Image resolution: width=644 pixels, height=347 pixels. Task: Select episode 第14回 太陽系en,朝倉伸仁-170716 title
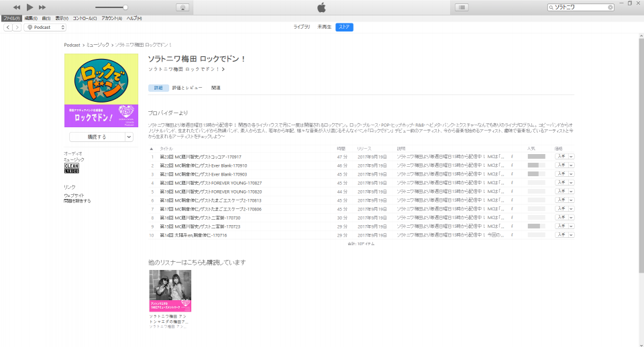(193, 235)
